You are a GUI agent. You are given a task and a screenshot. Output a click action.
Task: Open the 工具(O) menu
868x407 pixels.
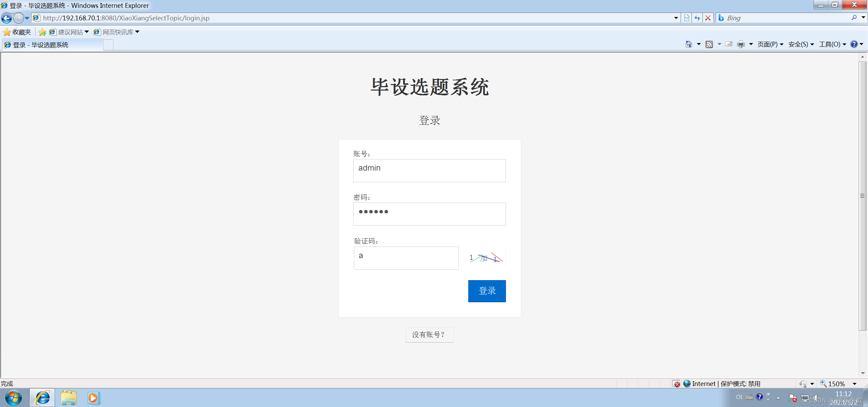(x=832, y=44)
